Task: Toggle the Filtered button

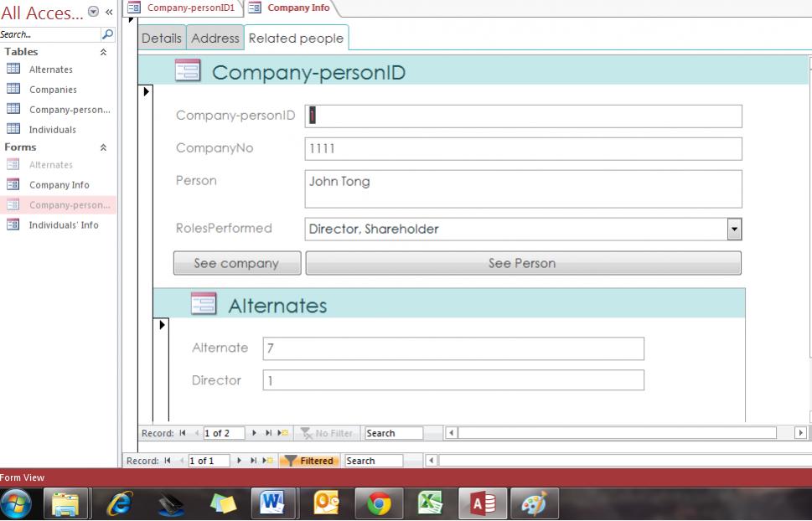Action: click(309, 461)
